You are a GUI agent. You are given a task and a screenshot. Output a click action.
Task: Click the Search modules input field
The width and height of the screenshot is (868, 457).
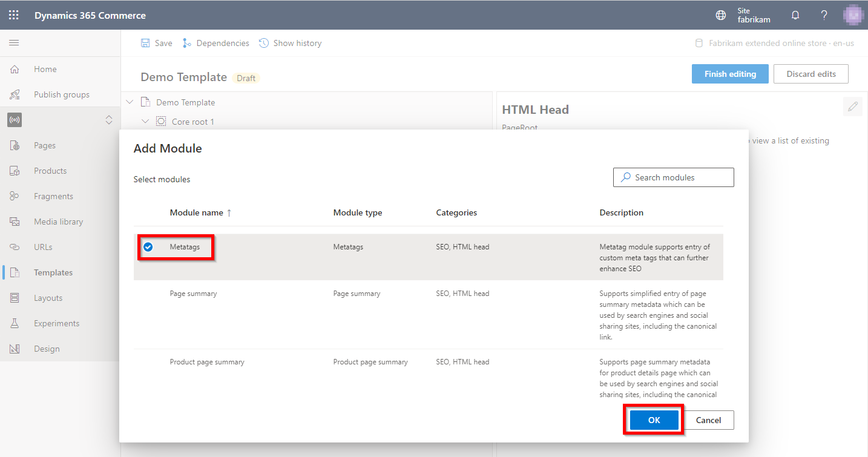click(673, 177)
